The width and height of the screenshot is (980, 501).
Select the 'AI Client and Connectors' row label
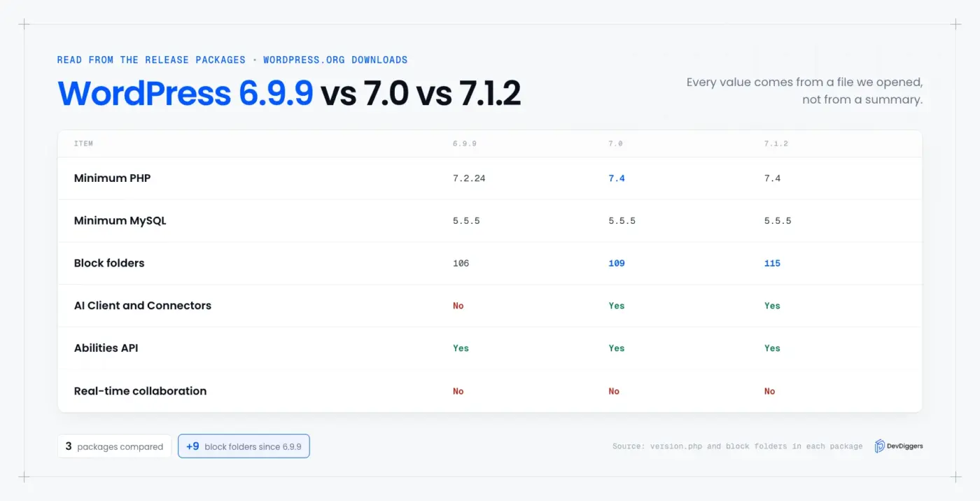pyautogui.click(x=143, y=305)
